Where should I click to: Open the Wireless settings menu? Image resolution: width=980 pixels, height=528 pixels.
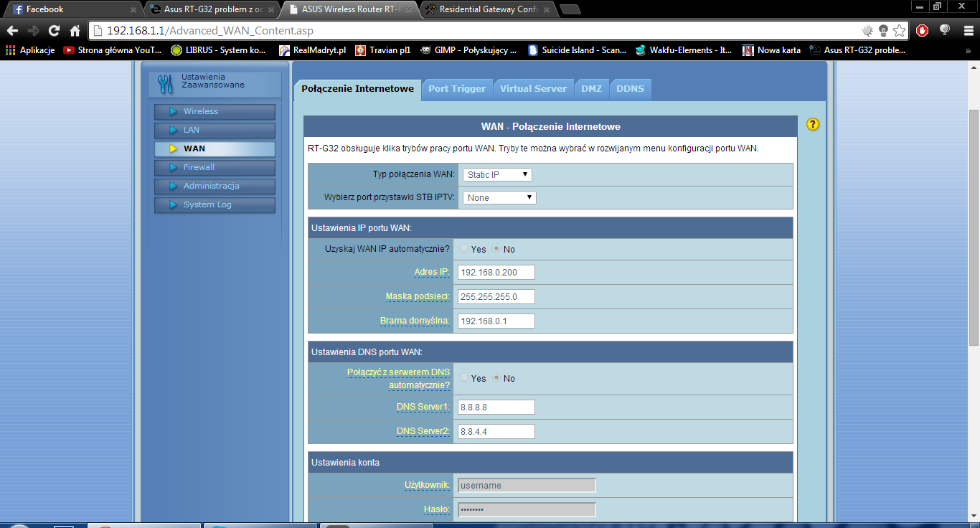tap(215, 111)
